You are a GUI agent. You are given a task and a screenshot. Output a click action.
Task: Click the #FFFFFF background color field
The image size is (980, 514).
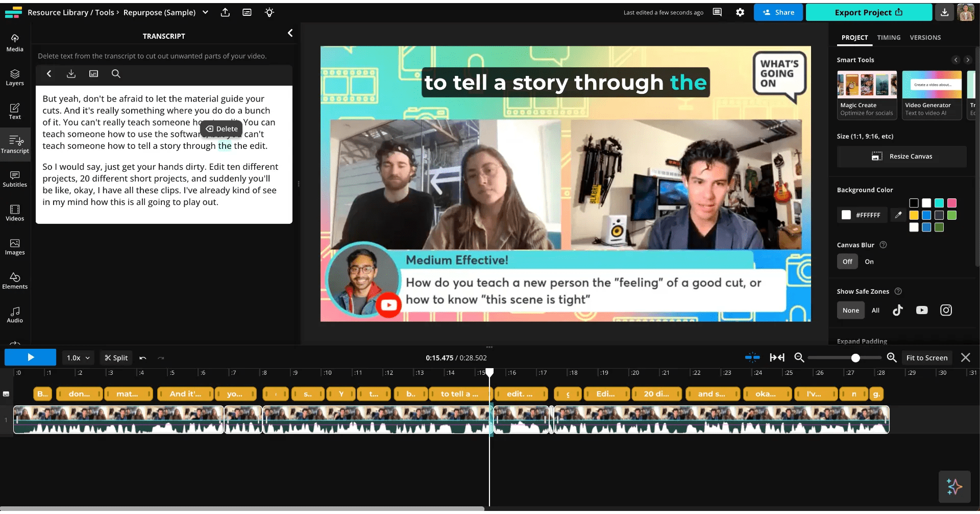click(x=863, y=215)
